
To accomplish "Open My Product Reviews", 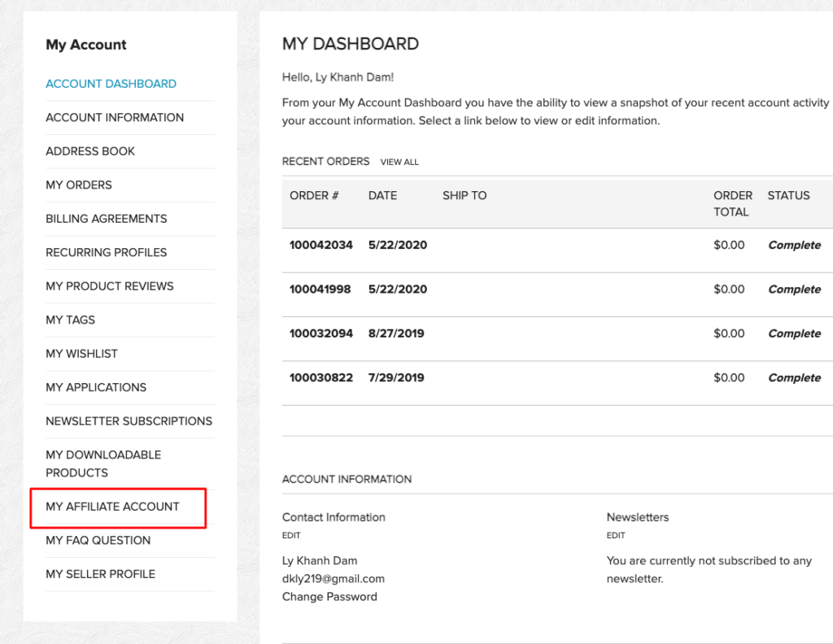I will 110,286.
